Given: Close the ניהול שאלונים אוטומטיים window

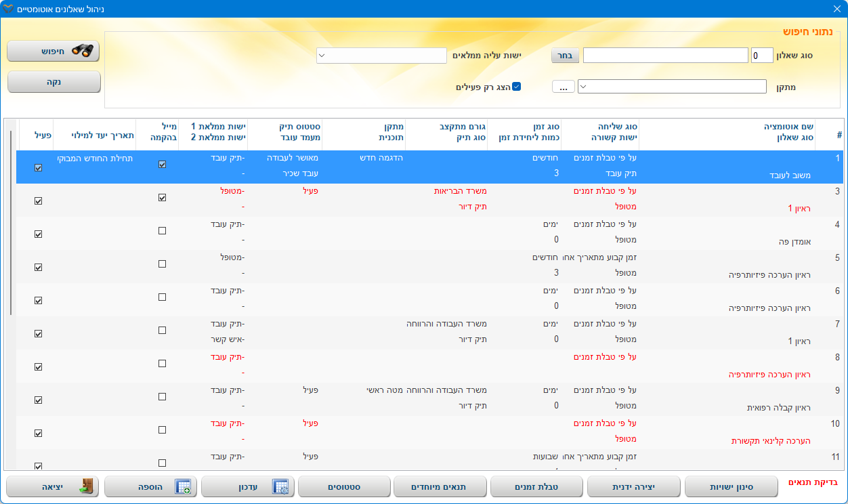Looking at the screenshot, I should tap(836, 9).
